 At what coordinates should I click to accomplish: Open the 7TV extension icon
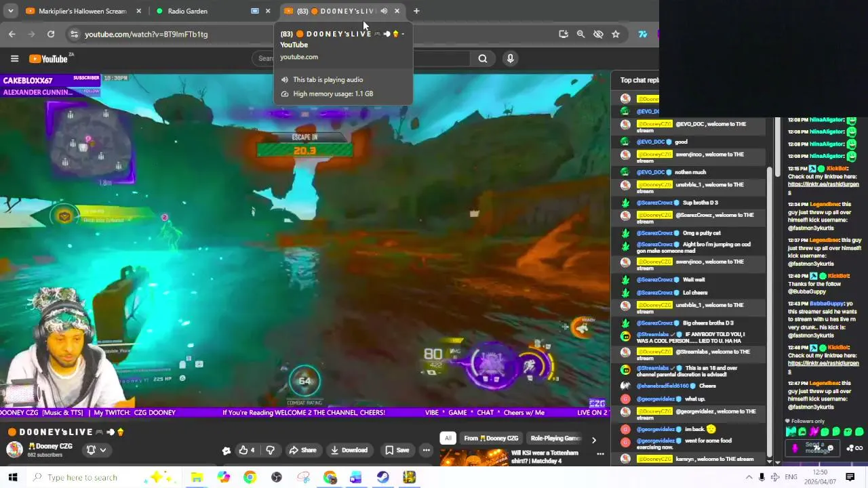coord(642,34)
